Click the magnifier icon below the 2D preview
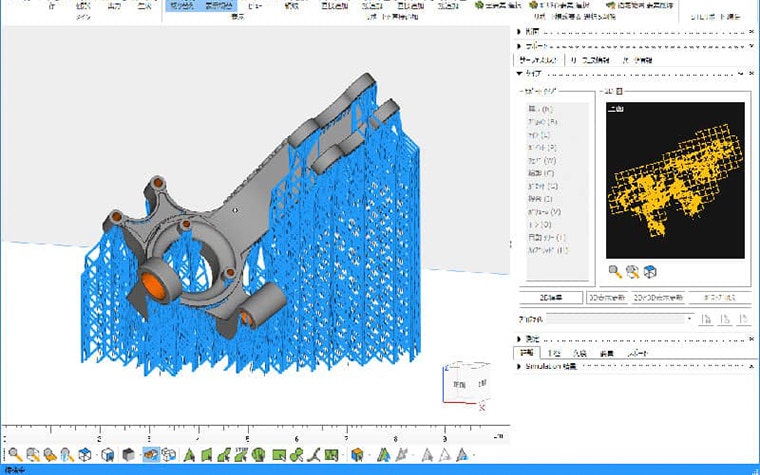Image resolution: width=760 pixels, height=475 pixels. (614, 271)
